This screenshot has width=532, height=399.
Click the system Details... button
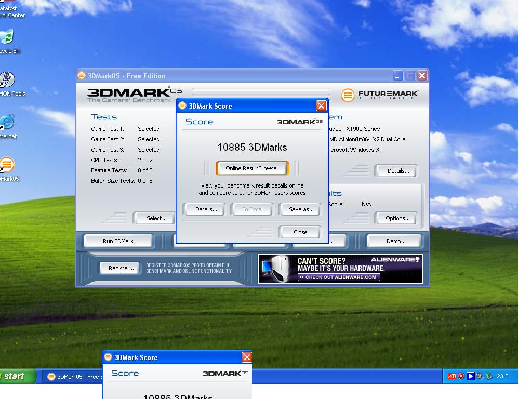[398, 171]
